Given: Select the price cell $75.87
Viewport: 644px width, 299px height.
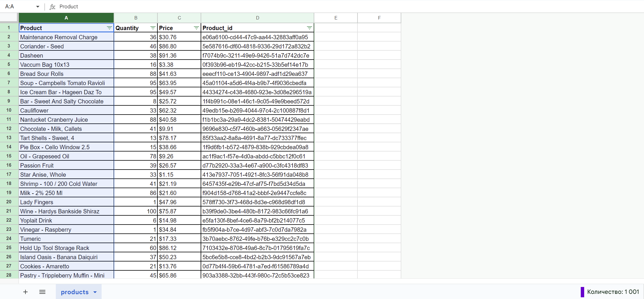Looking at the screenshot, I should pos(179,211).
